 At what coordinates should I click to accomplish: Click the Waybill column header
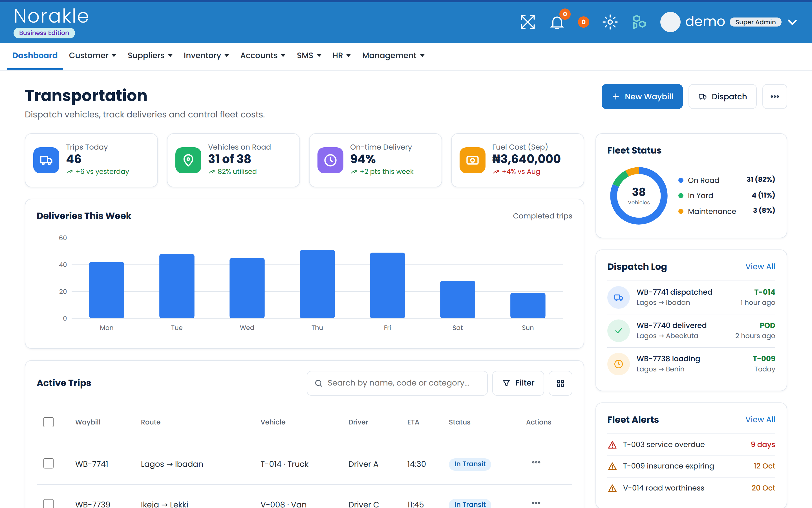tap(88, 422)
